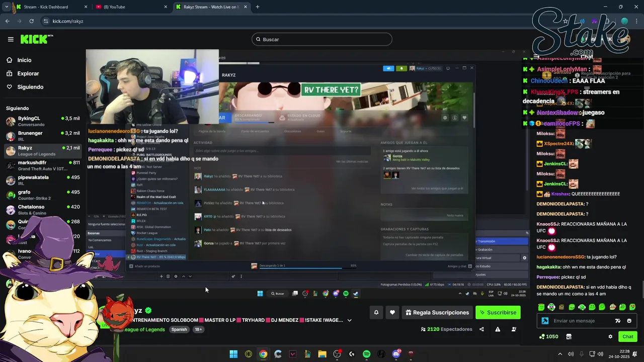Go to Inicio in Kick sidebar
The image size is (644, 362).
[24, 60]
